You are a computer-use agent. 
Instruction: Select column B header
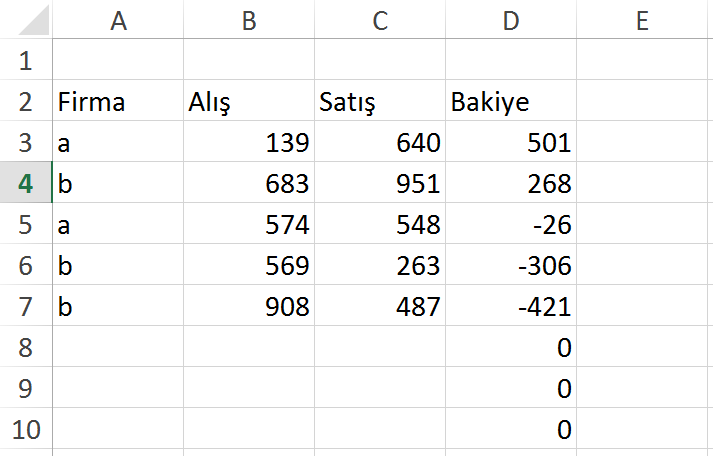point(248,20)
